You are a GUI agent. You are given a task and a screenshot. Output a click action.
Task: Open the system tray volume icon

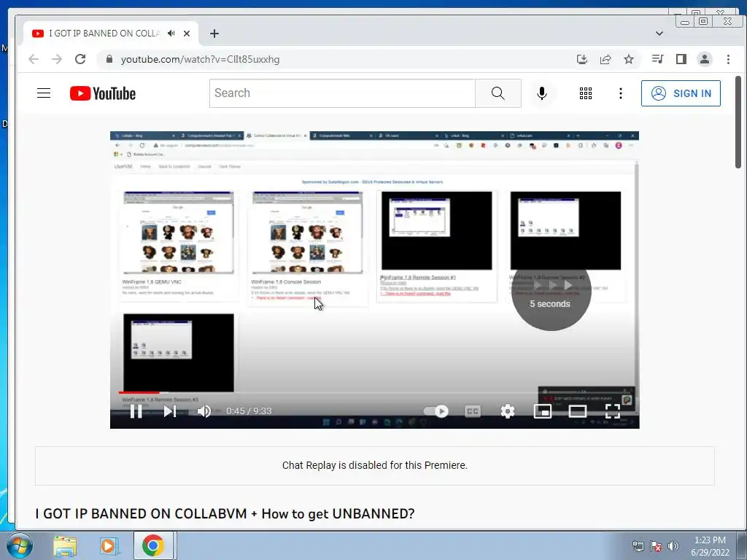(673, 546)
